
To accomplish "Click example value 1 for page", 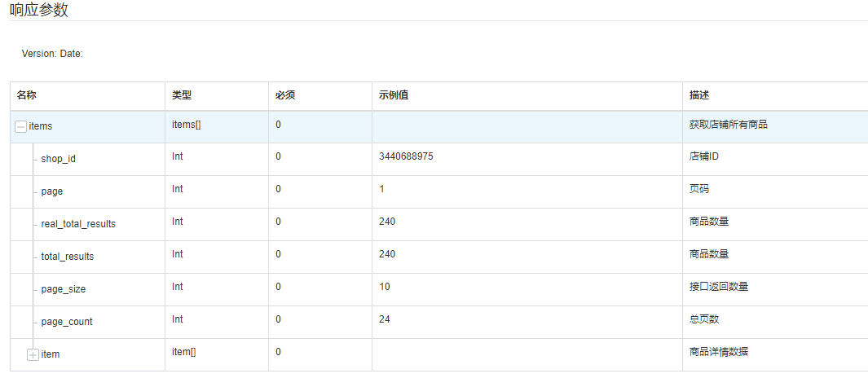I will pyautogui.click(x=382, y=189).
